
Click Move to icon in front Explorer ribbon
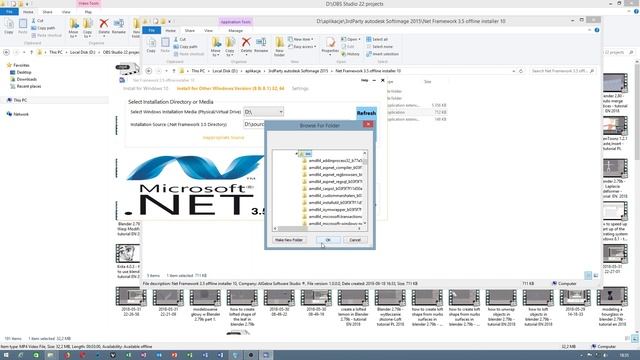216,46
